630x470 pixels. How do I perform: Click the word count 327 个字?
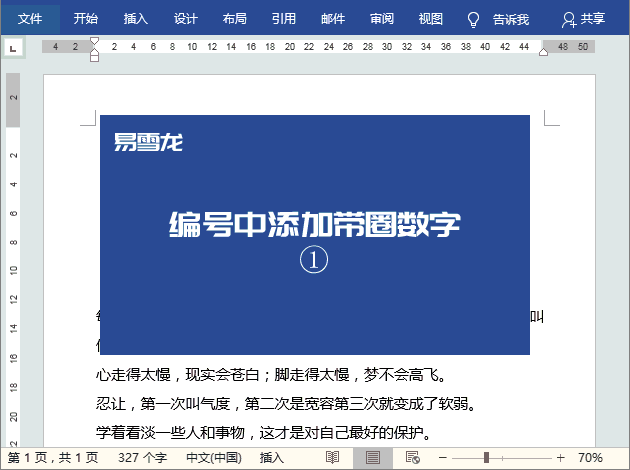tap(142, 458)
